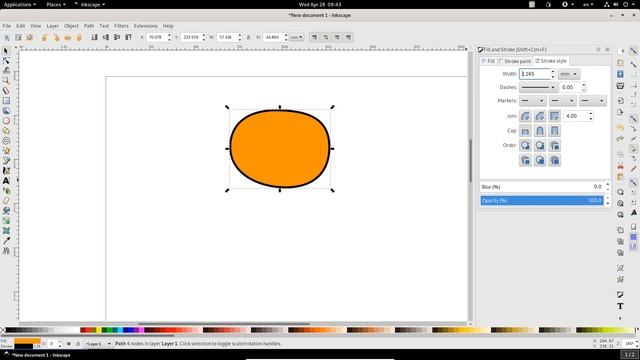Choose the Butt cap style

[x=525, y=131]
